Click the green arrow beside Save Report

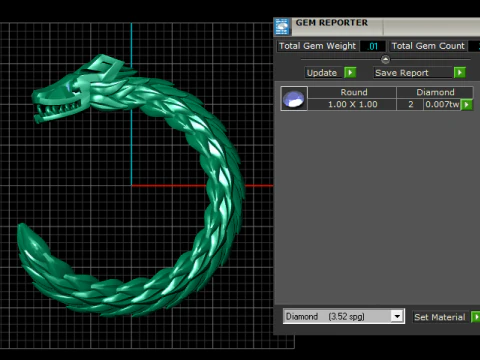(460, 72)
